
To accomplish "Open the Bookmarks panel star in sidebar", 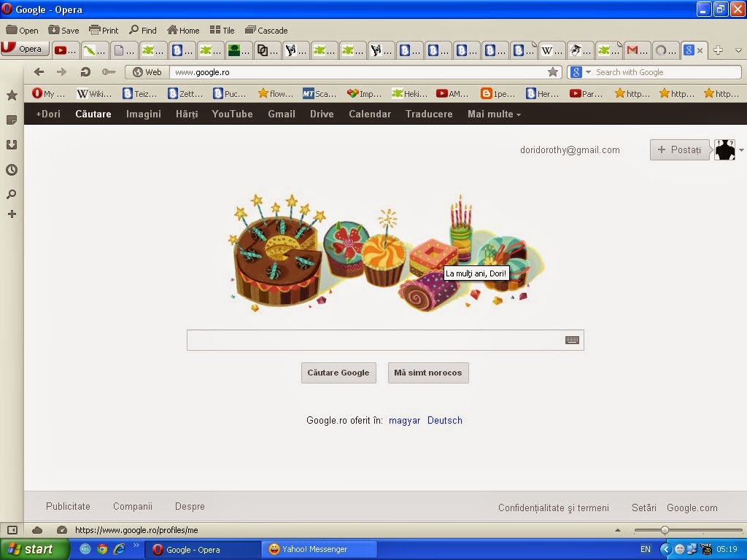I will (x=12, y=96).
